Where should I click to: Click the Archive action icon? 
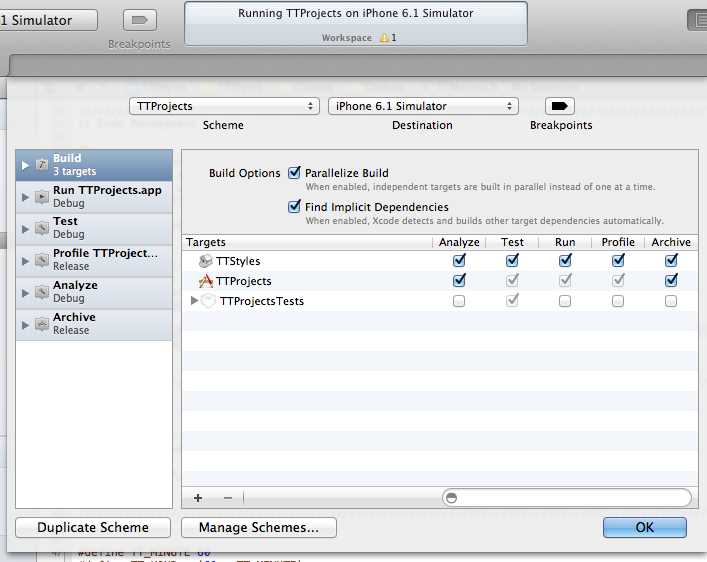41,324
